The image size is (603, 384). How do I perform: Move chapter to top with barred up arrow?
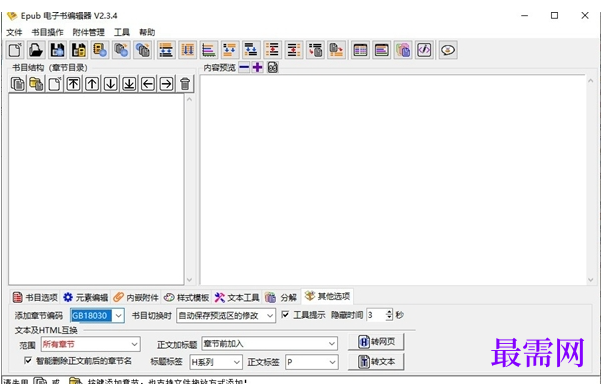[x=73, y=83]
